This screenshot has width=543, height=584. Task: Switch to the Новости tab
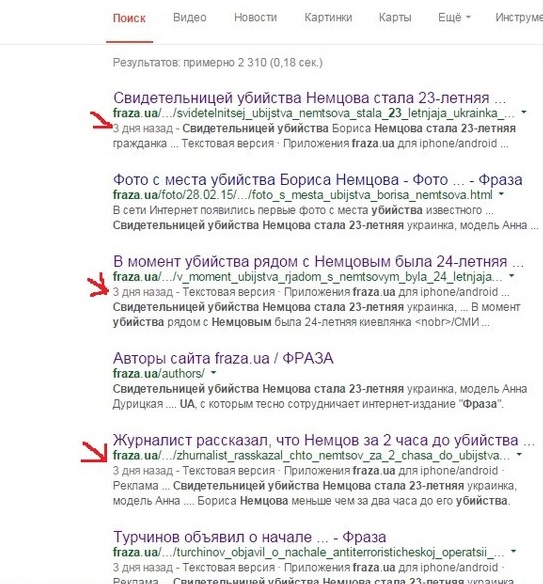(x=255, y=18)
